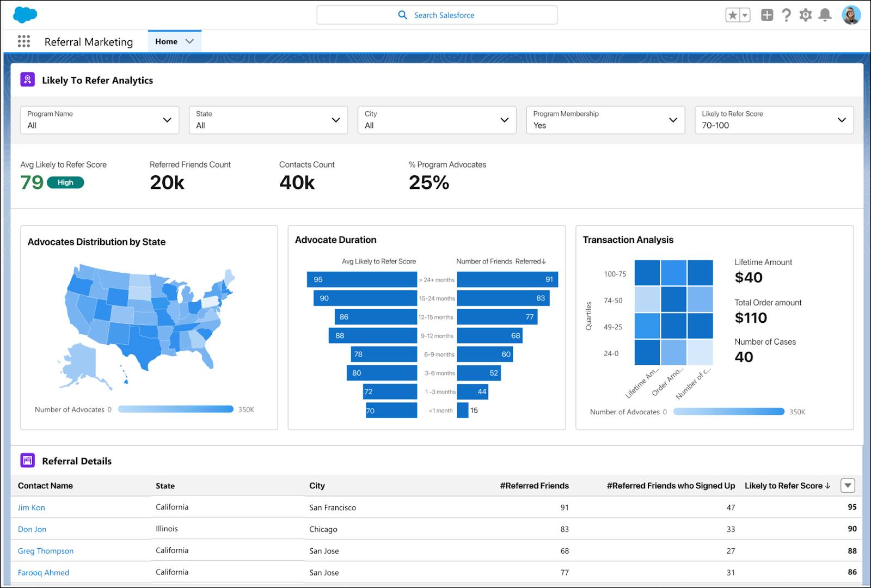Image resolution: width=871 pixels, height=588 pixels.
Task: Open Greg Thompson's contact record
Action: tap(46, 550)
